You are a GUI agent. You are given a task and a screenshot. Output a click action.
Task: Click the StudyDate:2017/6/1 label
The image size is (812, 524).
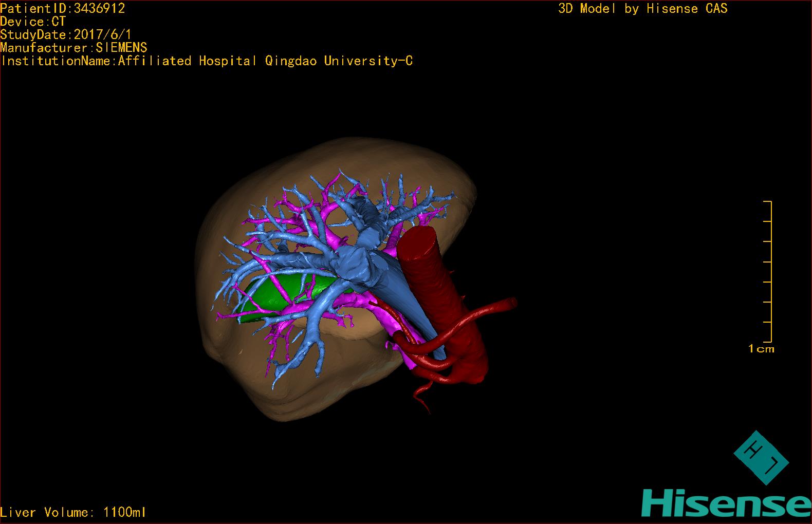point(66,35)
